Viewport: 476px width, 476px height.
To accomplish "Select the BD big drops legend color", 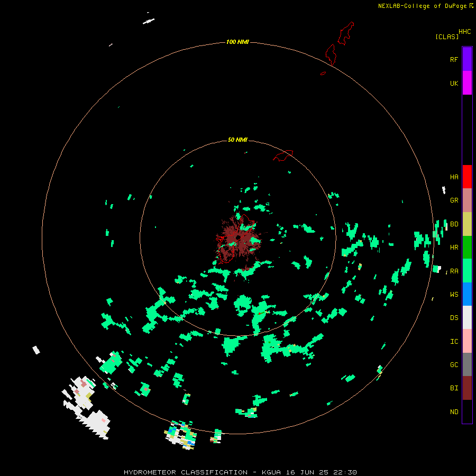I will (x=467, y=224).
